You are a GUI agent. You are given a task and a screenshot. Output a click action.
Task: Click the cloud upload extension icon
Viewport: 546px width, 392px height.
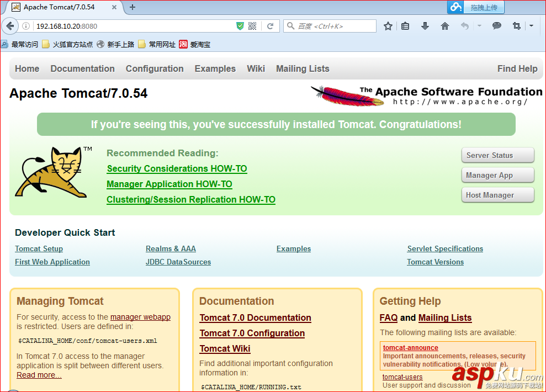point(456,7)
